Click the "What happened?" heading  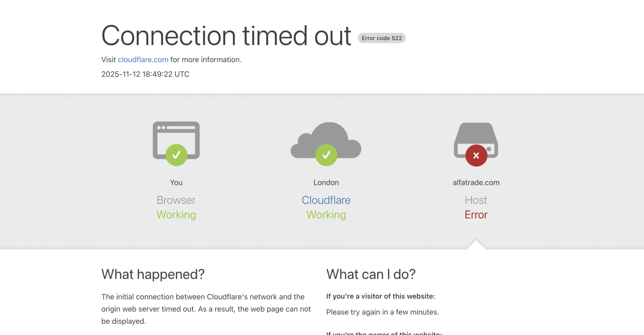point(153,274)
